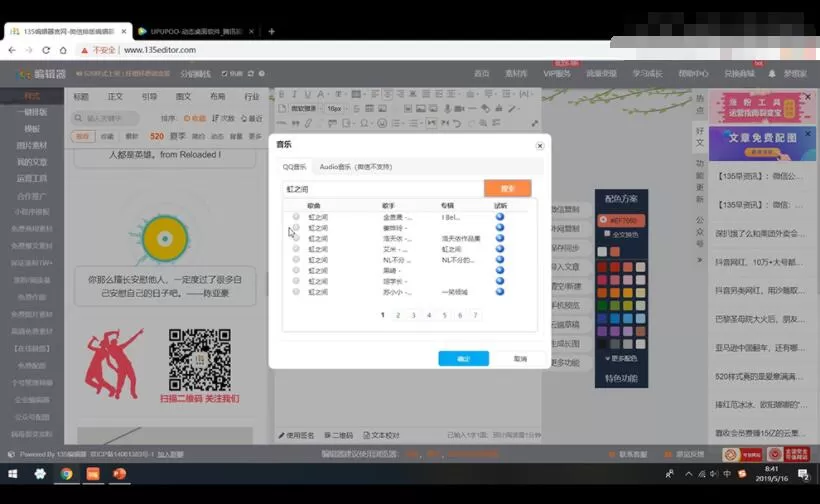Select radio for song by NL不分
This screenshot has width=820, height=504.
296,259
